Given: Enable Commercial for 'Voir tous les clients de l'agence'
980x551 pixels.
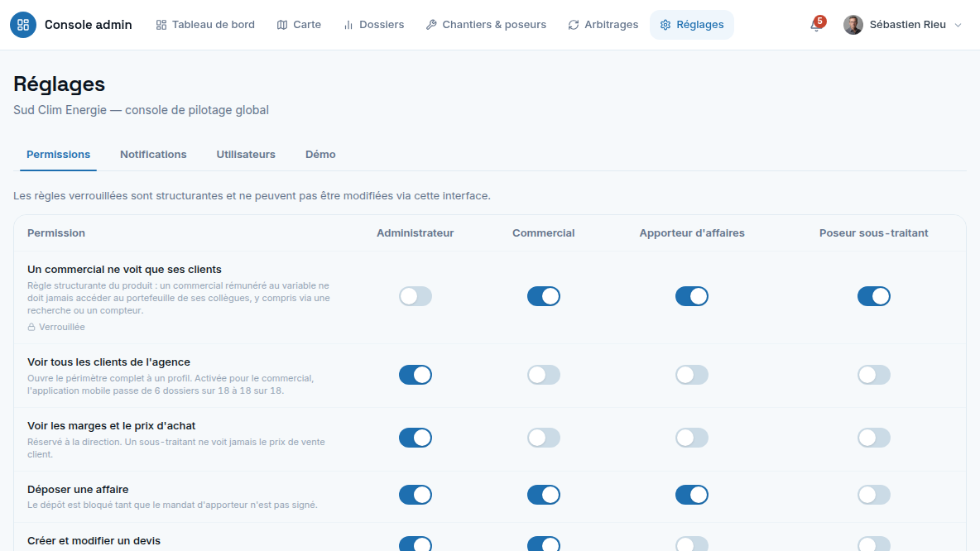Looking at the screenshot, I should point(544,375).
